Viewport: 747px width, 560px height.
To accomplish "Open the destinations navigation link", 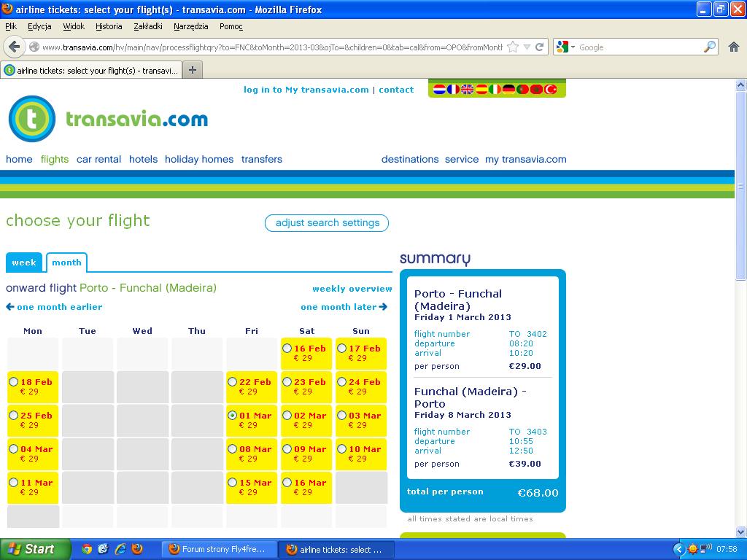I will pyautogui.click(x=410, y=159).
